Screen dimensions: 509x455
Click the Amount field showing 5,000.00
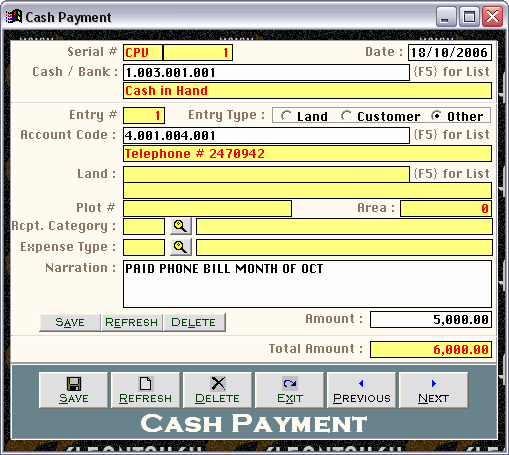tap(431, 320)
